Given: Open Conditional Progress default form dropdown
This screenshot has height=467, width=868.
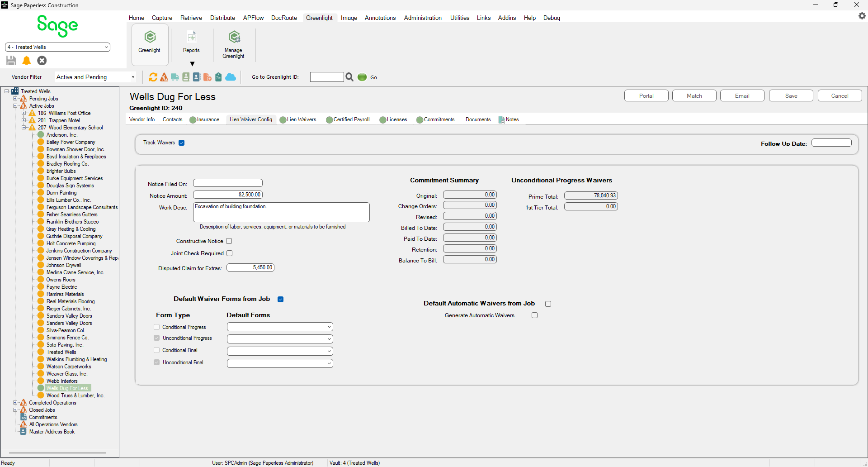Looking at the screenshot, I should point(280,327).
